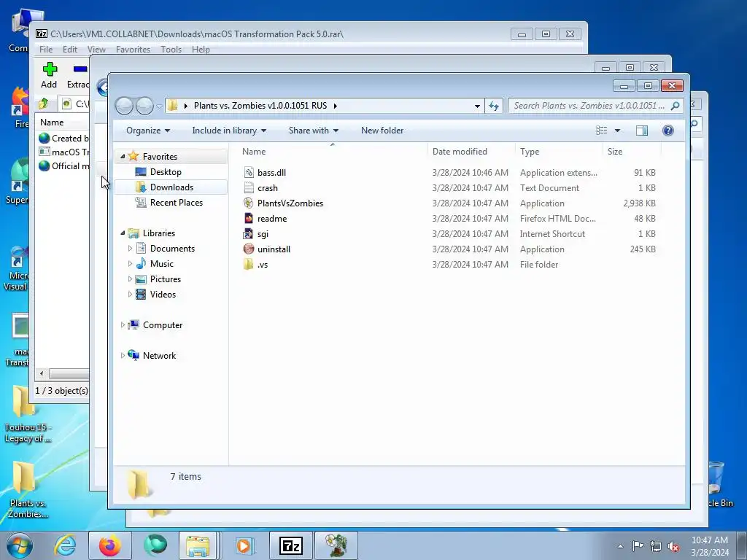Image resolution: width=747 pixels, height=560 pixels.
Task: Click the Explorer help question-mark icon
Action: (668, 131)
